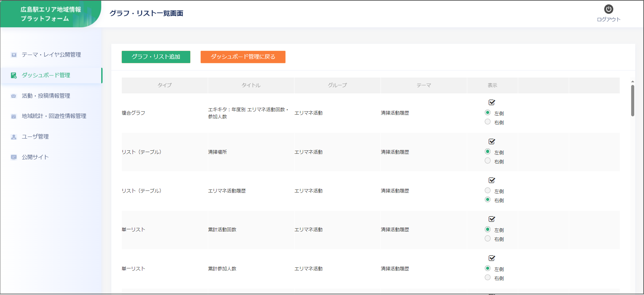
Task: Select 左側 radio in 累計参加人数 row
Action: (x=487, y=268)
